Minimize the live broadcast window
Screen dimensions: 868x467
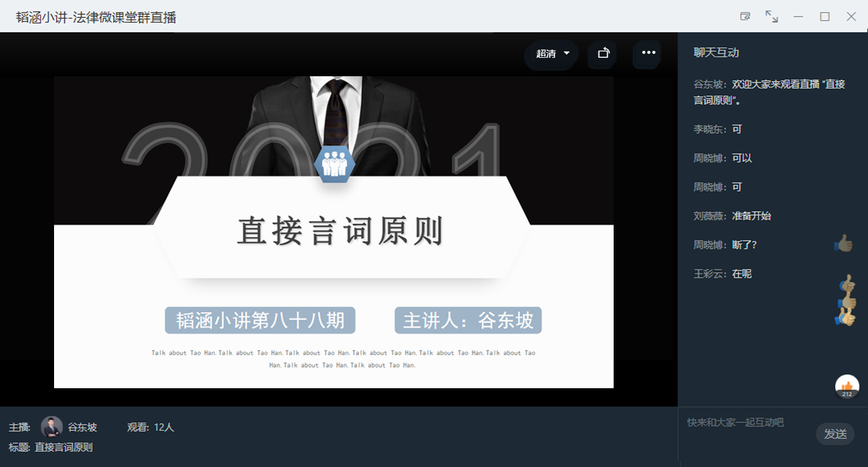tap(798, 17)
